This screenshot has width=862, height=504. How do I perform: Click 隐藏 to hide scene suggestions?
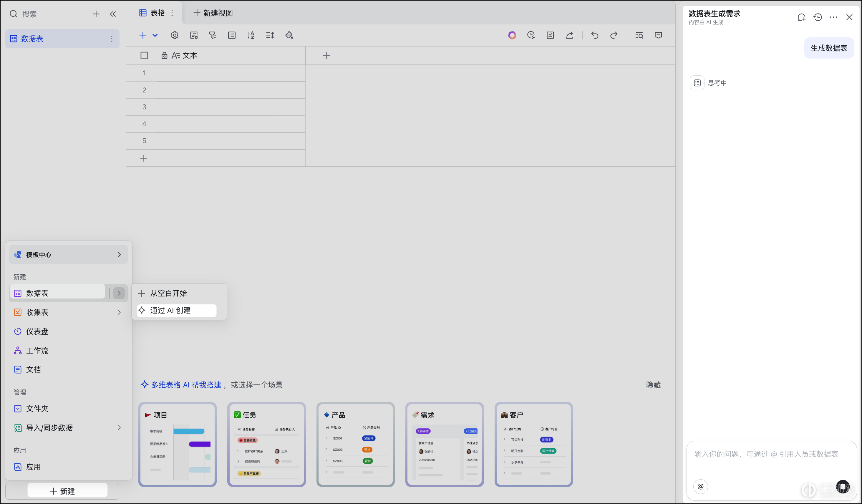(653, 384)
